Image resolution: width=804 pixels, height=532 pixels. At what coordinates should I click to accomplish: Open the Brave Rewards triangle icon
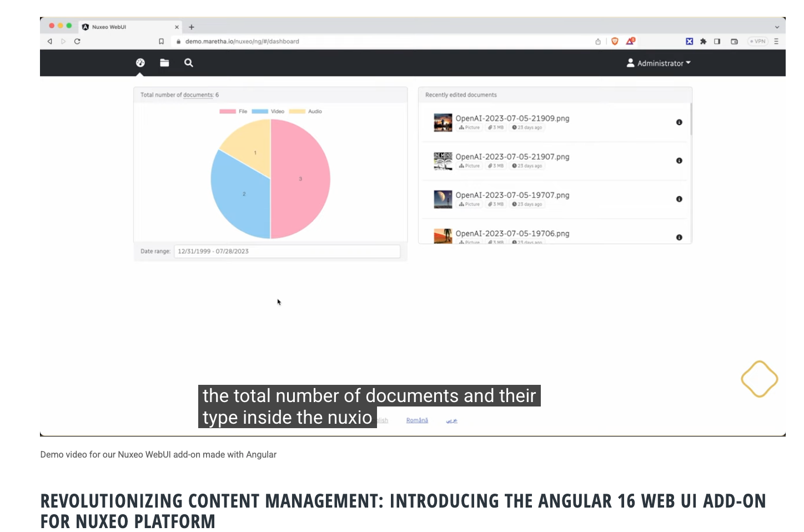630,41
